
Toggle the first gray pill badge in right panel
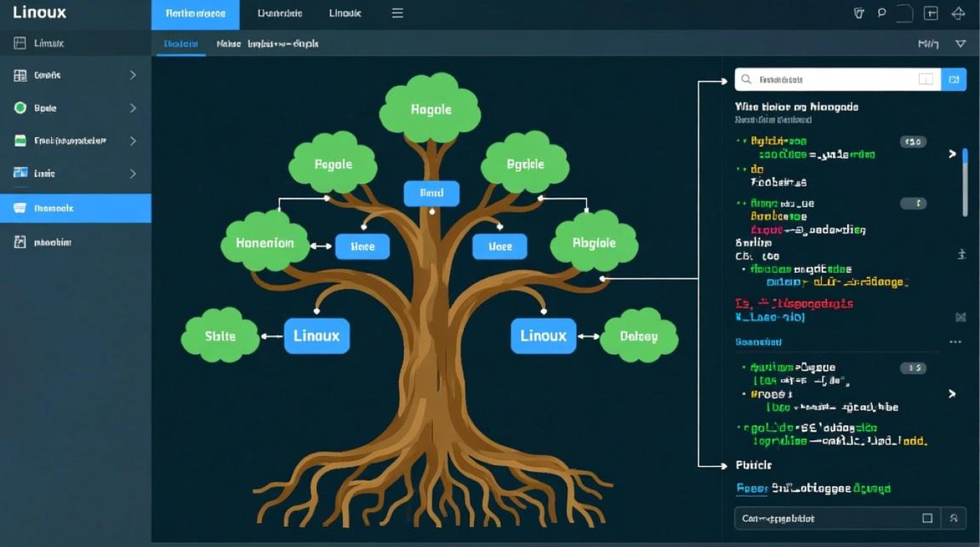coord(913,141)
